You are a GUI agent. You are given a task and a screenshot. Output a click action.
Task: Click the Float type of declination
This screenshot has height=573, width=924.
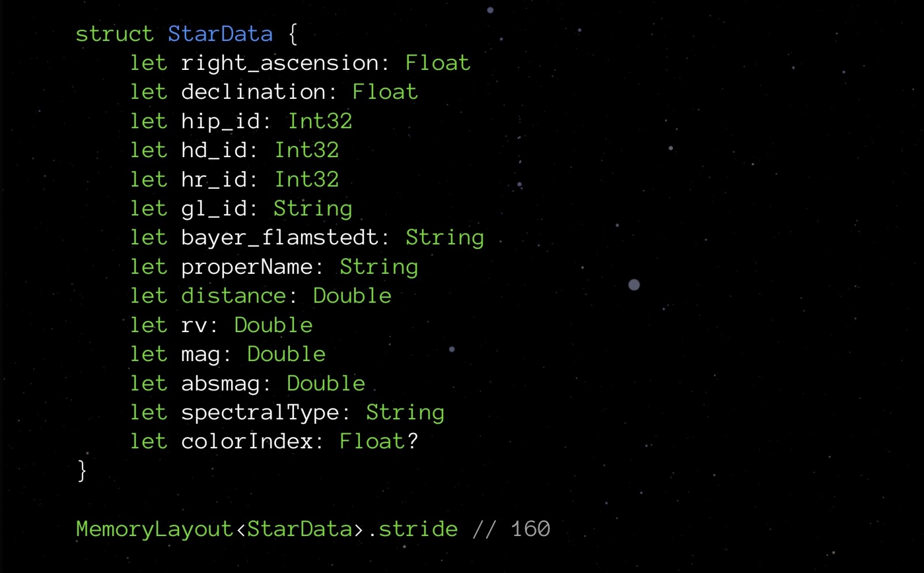click(385, 92)
